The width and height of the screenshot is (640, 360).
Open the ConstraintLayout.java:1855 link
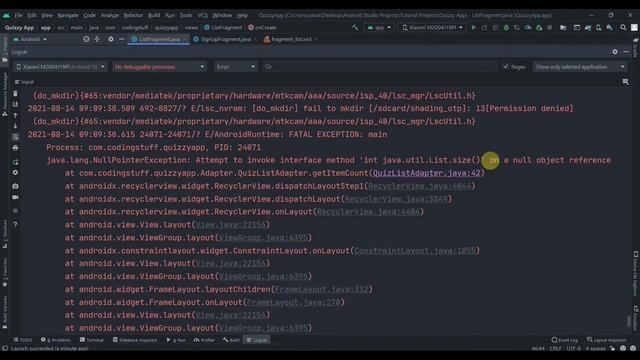[x=415, y=251]
